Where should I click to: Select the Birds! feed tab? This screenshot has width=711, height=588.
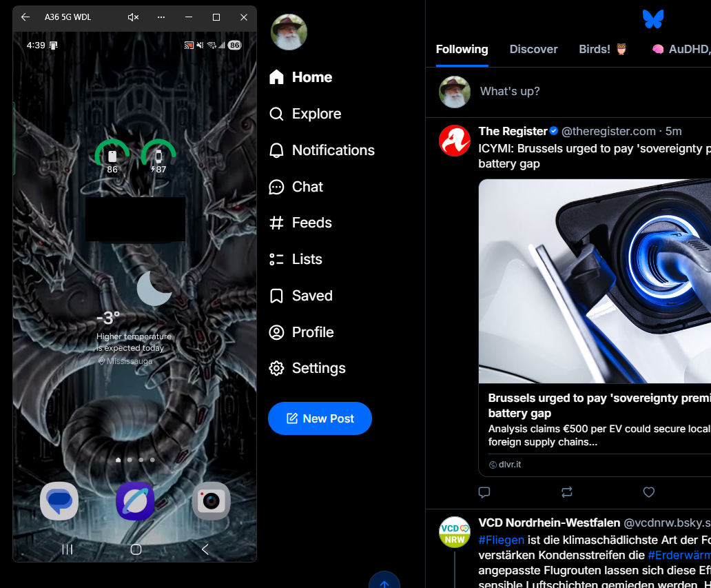coord(603,49)
